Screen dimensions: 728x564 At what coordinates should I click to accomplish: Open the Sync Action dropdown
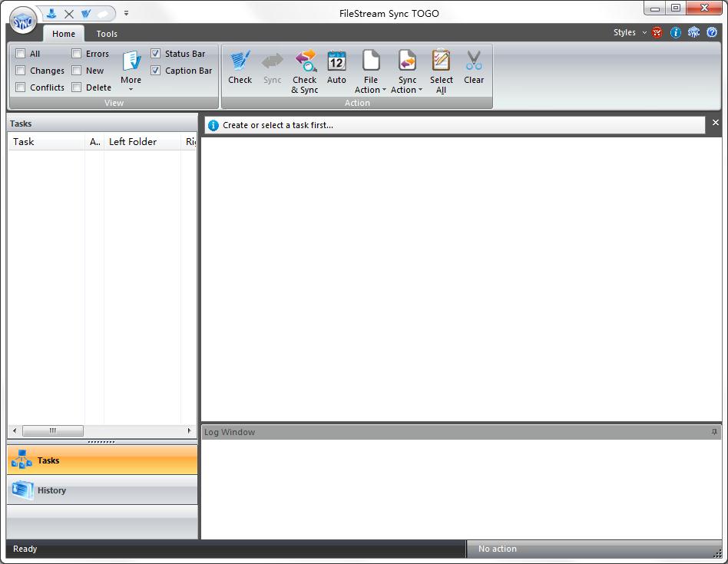[x=407, y=71]
